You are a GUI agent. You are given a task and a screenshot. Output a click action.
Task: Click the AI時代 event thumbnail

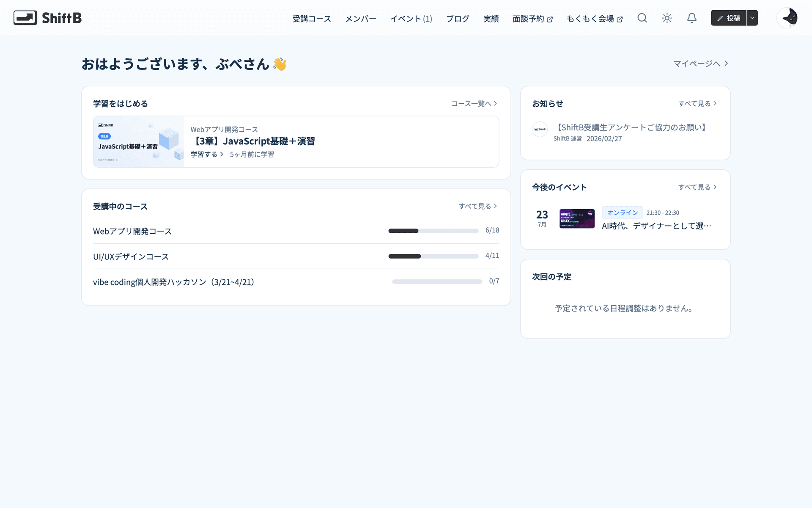(577, 218)
